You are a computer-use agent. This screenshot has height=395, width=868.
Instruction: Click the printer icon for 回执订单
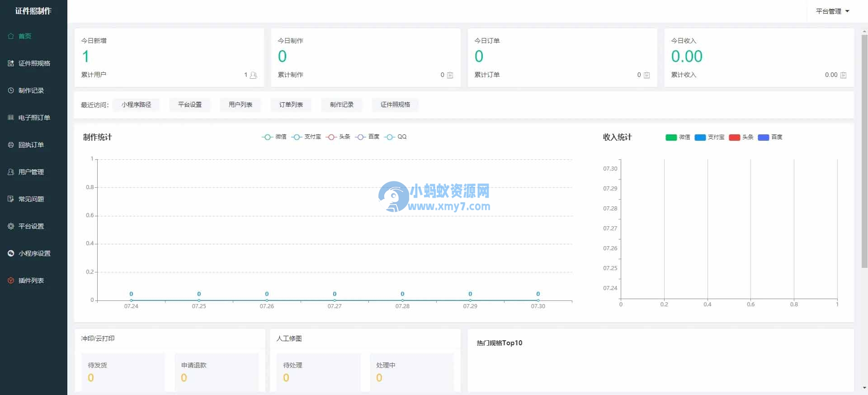(11, 145)
